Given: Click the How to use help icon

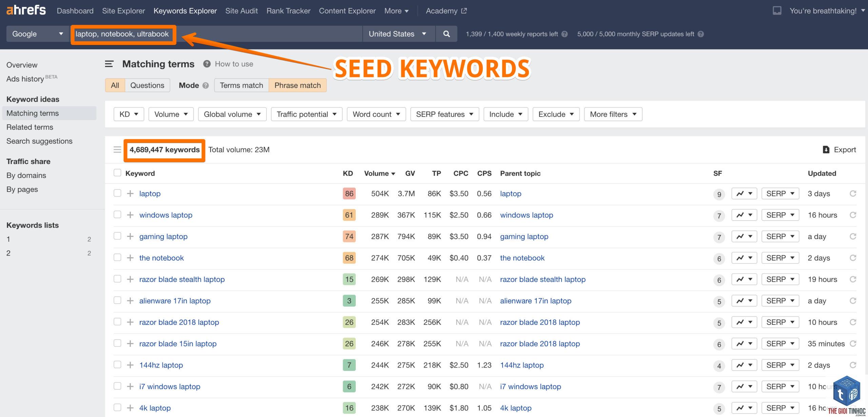Looking at the screenshot, I should coord(207,64).
